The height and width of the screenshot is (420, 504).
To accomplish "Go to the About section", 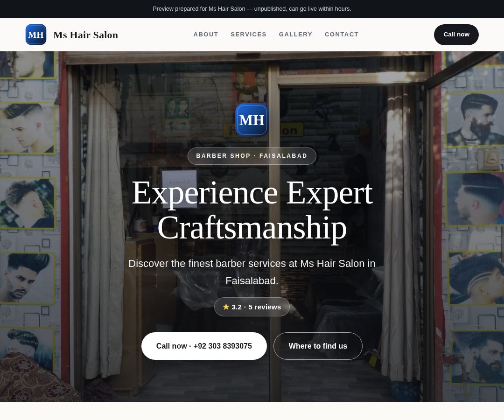I will pyautogui.click(x=206, y=35).
